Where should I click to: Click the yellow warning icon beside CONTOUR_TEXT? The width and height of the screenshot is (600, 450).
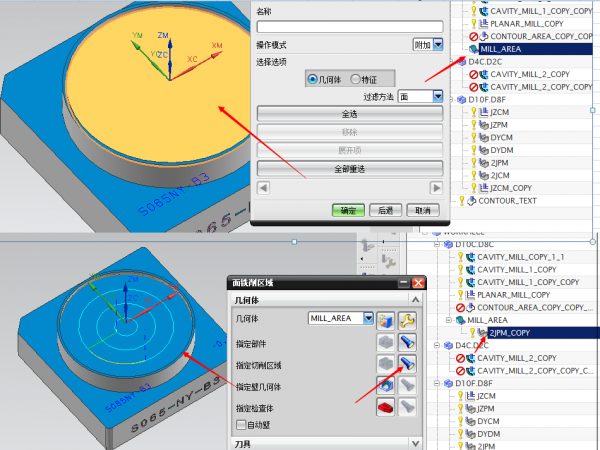(x=462, y=201)
